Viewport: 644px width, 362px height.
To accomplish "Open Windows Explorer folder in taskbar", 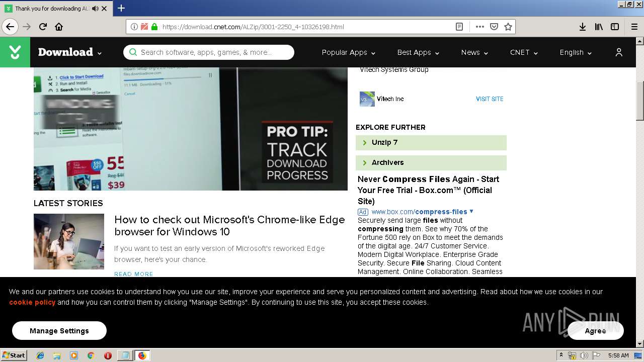I will pyautogui.click(x=57, y=355).
